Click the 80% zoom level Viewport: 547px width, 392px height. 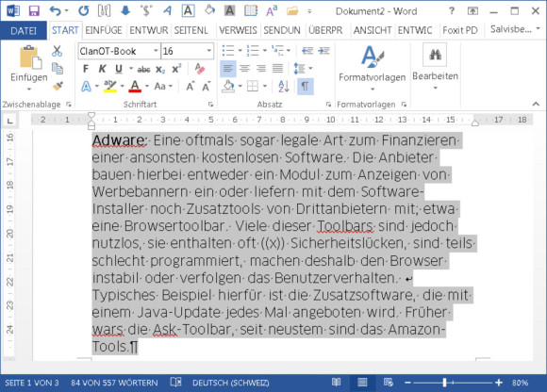(x=521, y=383)
